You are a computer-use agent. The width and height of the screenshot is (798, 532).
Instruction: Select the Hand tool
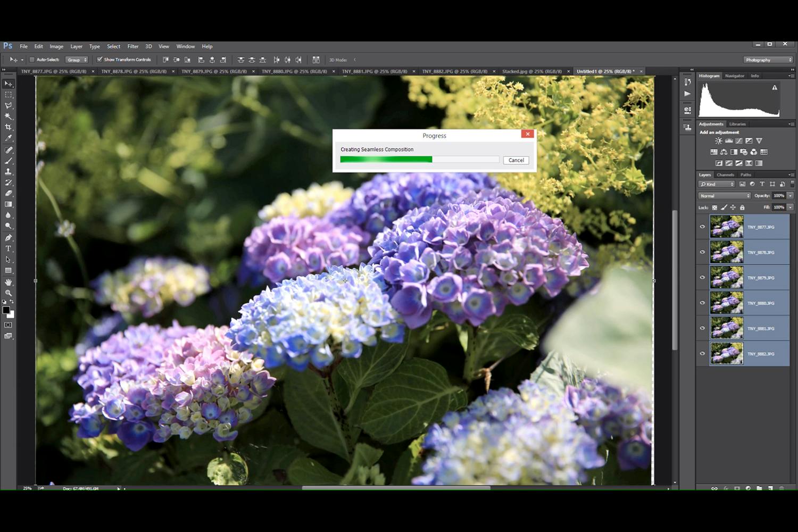pyautogui.click(x=9, y=282)
